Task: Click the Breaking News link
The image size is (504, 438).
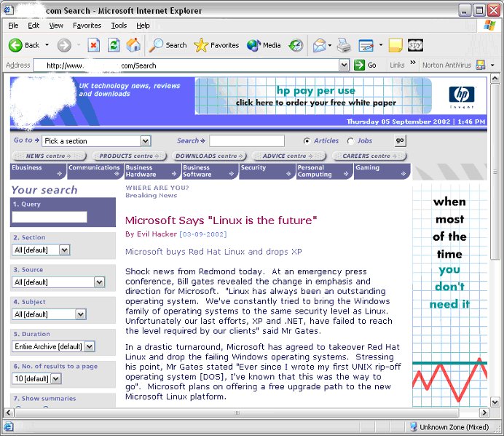Action: click(x=151, y=196)
